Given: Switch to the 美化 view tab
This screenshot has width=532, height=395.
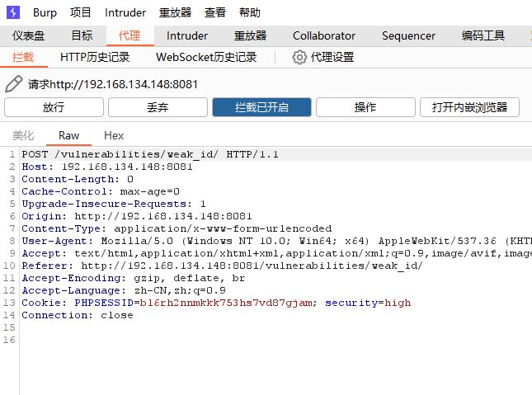Looking at the screenshot, I should 23,135.
